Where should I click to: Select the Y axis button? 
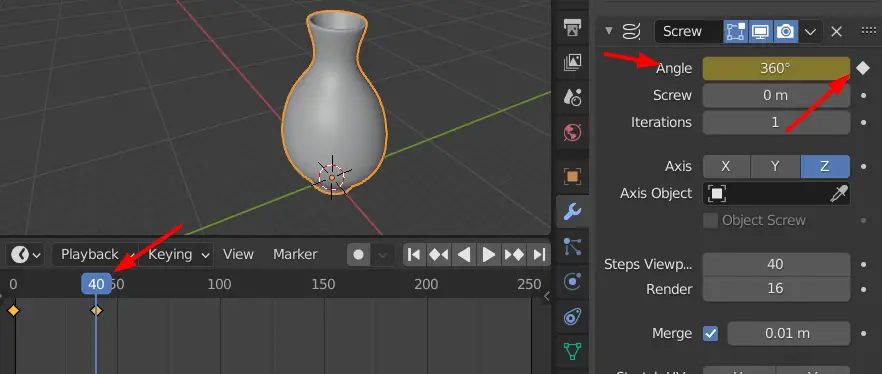pyautogui.click(x=775, y=166)
